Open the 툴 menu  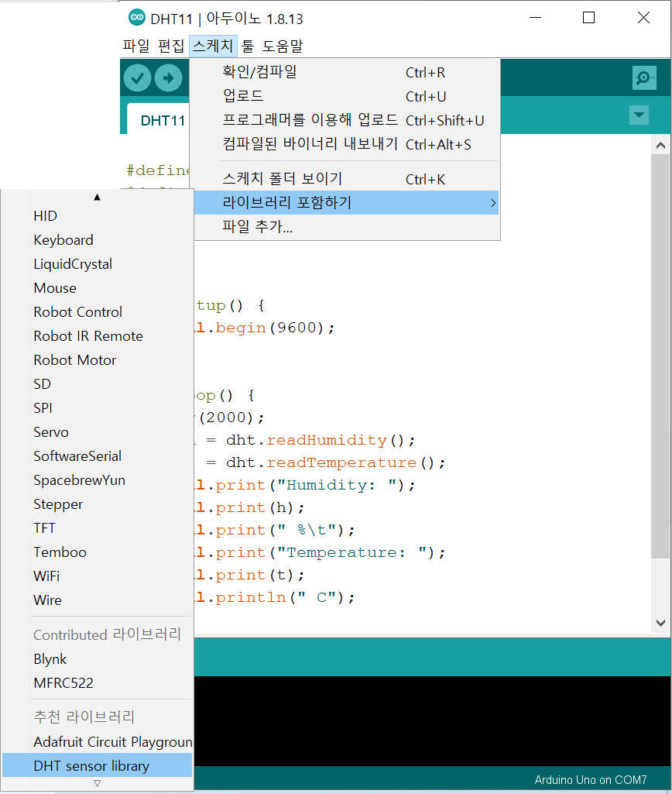pos(248,46)
